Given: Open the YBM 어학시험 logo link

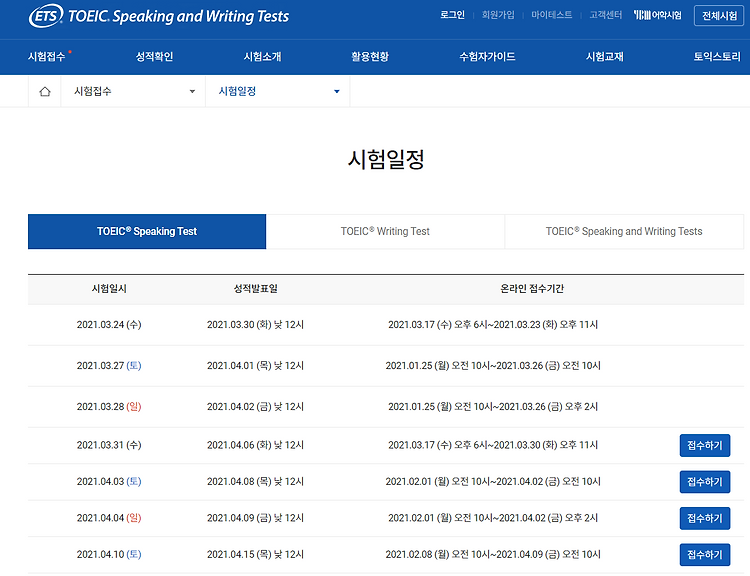Looking at the screenshot, I should (657, 15).
